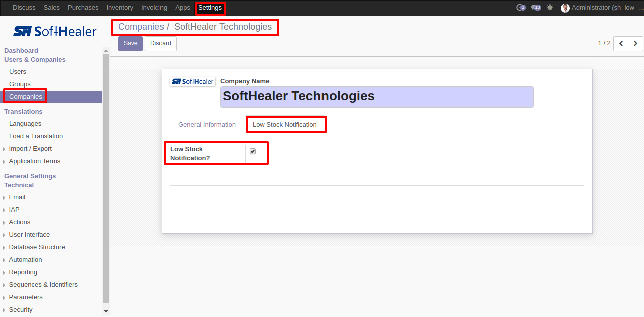
Task: Click the 'Users & Companies' heading
Action: [35, 60]
